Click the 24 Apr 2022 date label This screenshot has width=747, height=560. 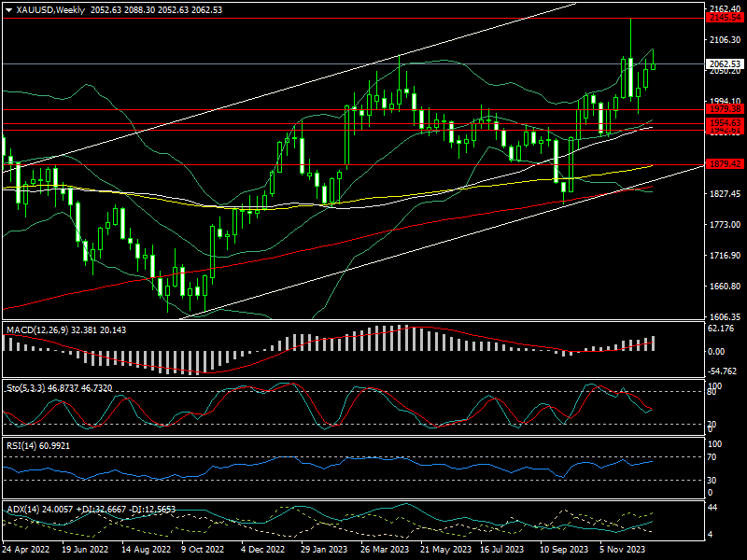tap(26, 552)
